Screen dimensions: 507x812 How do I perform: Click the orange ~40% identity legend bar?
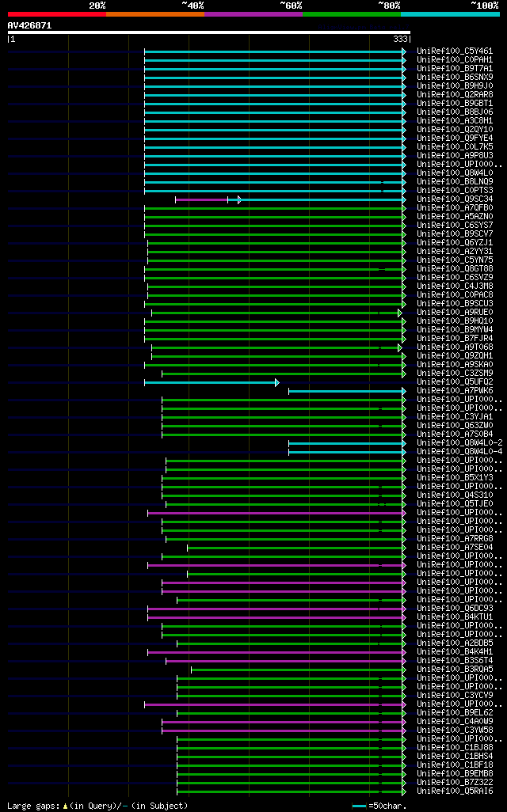155,14
